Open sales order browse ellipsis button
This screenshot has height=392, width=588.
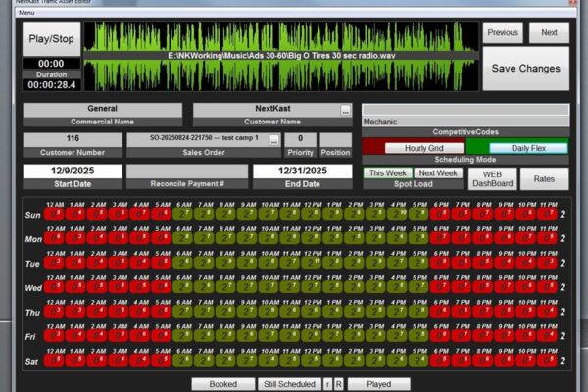pos(274,140)
